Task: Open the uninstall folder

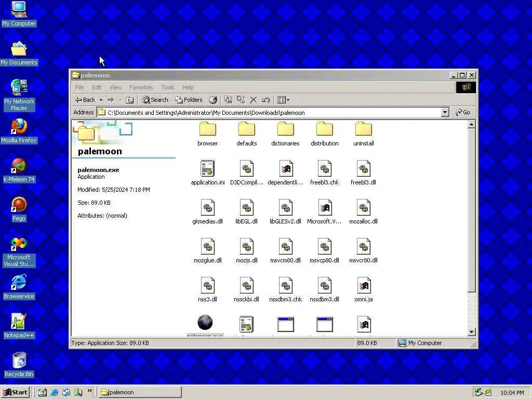Action: pyautogui.click(x=363, y=134)
